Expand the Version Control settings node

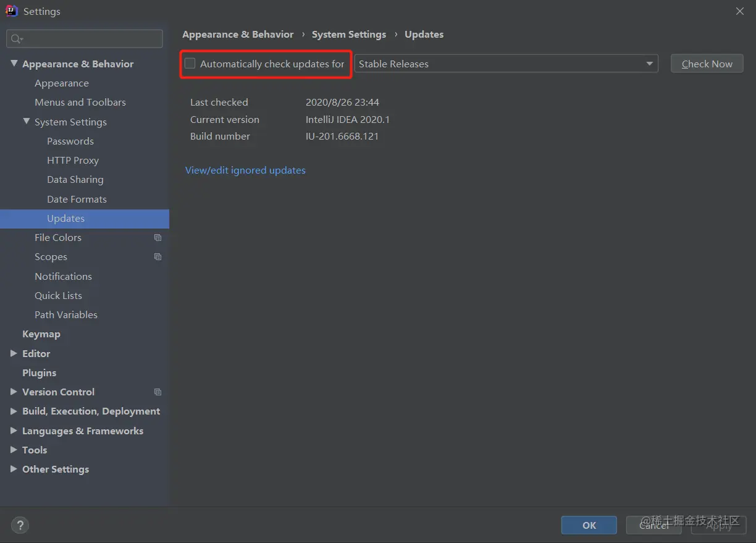pyautogui.click(x=14, y=392)
